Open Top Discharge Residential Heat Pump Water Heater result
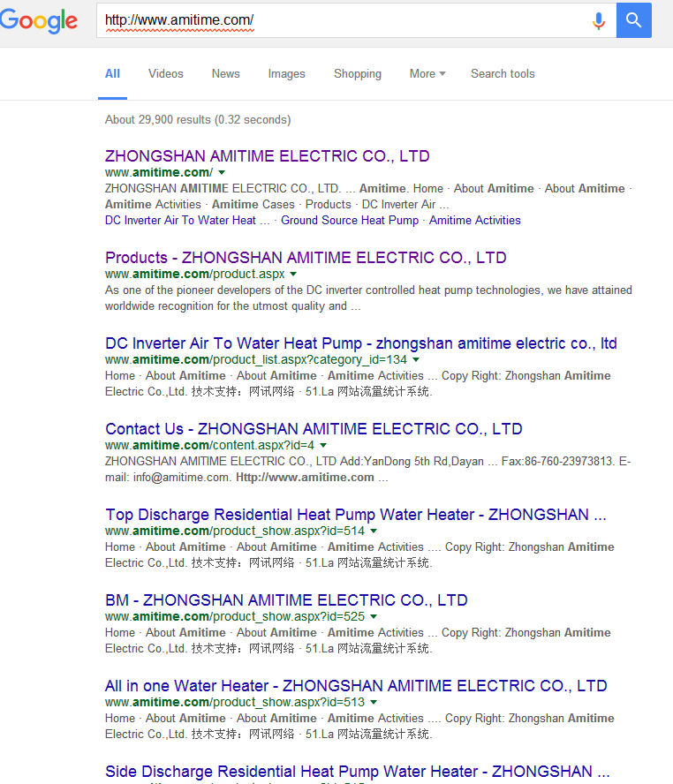This screenshot has width=673, height=784. [356, 515]
